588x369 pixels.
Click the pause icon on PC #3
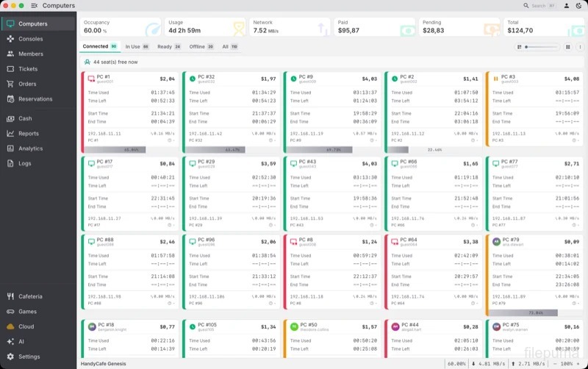tap(495, 79)
